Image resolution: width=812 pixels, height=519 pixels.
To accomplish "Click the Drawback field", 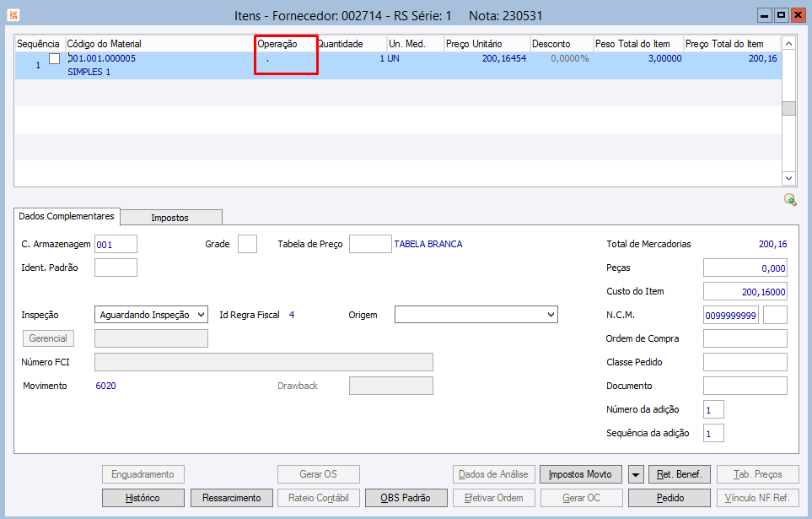I will (391, 386).
